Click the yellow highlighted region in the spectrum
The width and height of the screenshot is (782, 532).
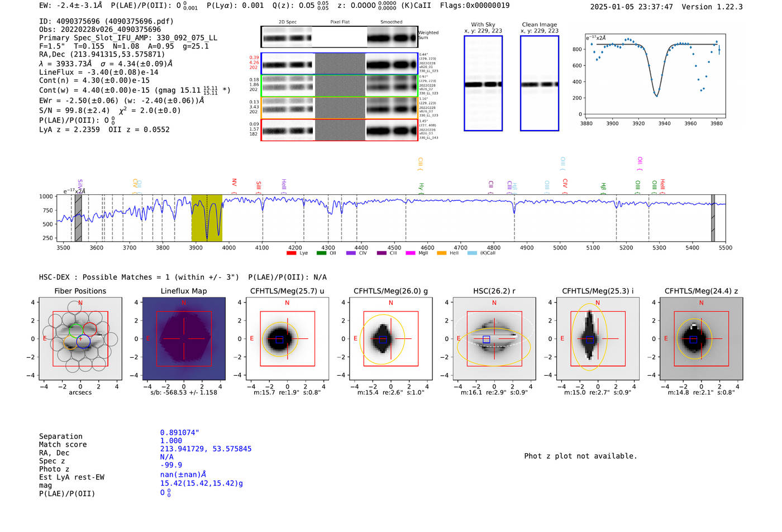tap(207, 218)
